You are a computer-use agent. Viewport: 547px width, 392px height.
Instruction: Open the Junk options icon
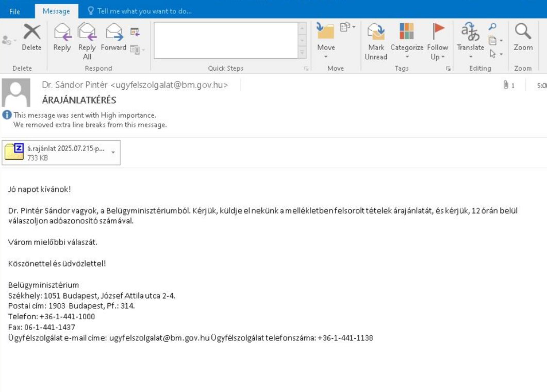8,41
